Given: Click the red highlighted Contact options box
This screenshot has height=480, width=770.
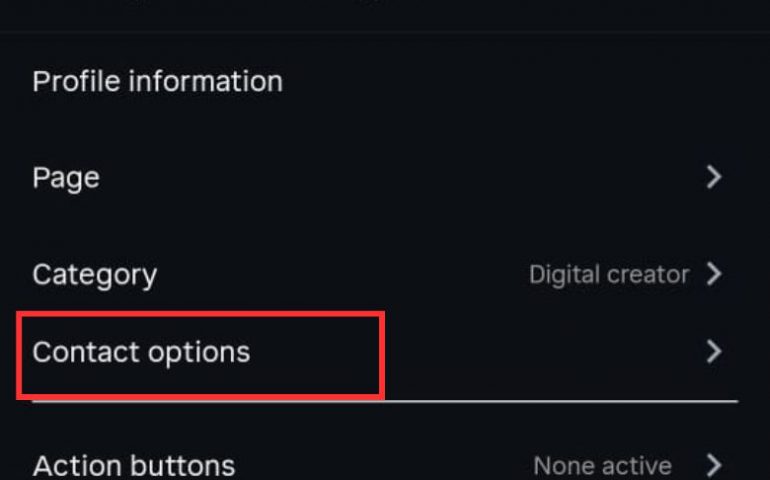Looking at the screenshot, I should [200, 356].
